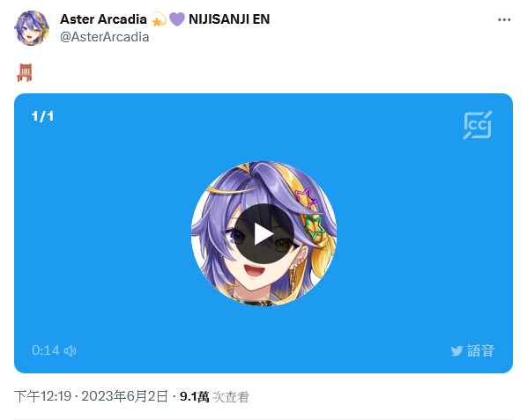Screen dimensions: 527x420
Task: Click the 下午12:19 timestamp
Action: pos(42,396)
